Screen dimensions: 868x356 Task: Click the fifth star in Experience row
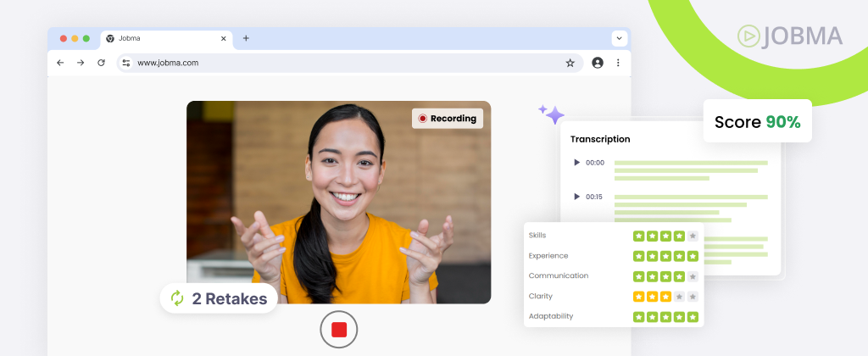[x=693, y=256]
